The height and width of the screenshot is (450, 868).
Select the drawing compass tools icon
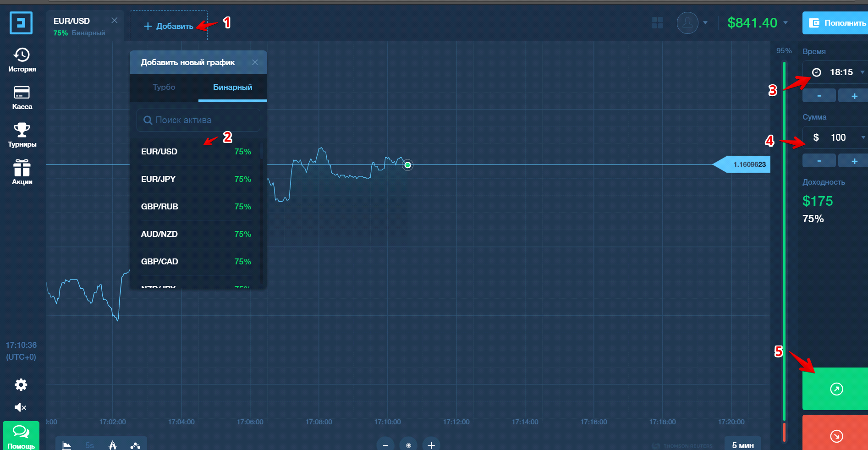click(x=113, y=445)
